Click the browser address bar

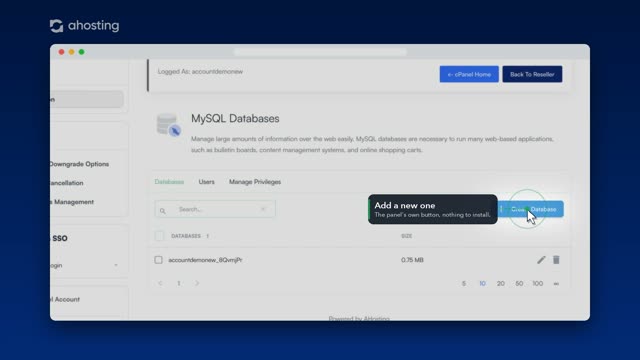coord(320,52)
